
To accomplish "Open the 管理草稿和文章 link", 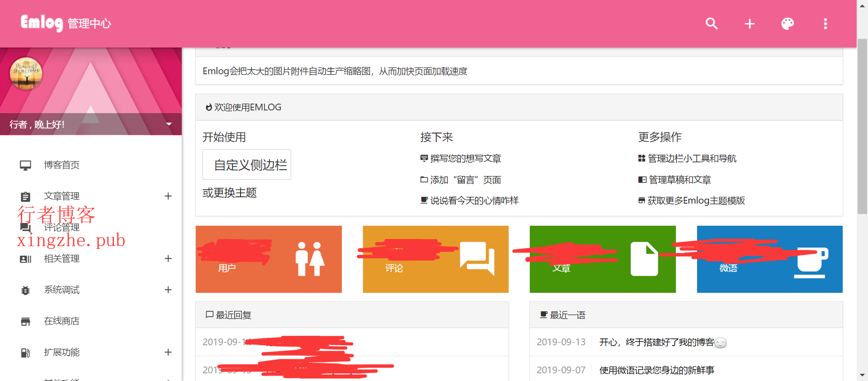I will 680,180.
